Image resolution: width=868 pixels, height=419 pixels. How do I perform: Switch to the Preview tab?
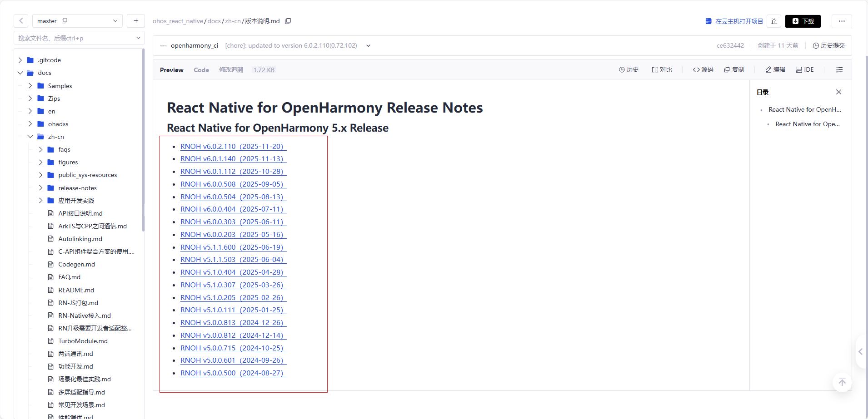[172, 70]
